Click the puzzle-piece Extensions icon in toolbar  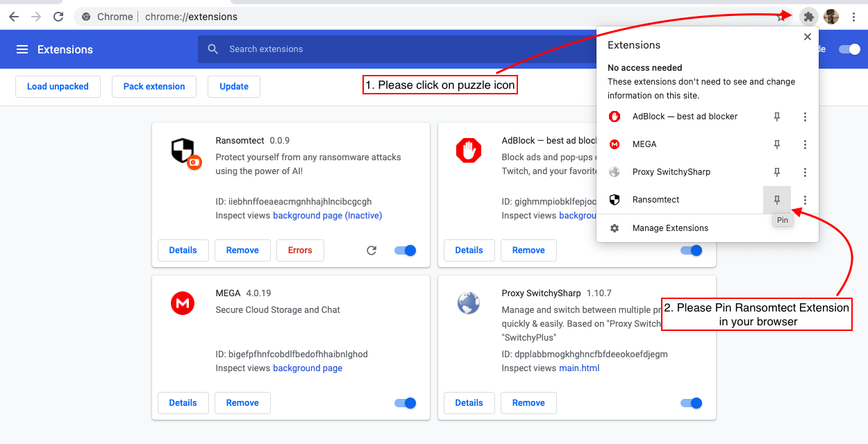(808, 17)
